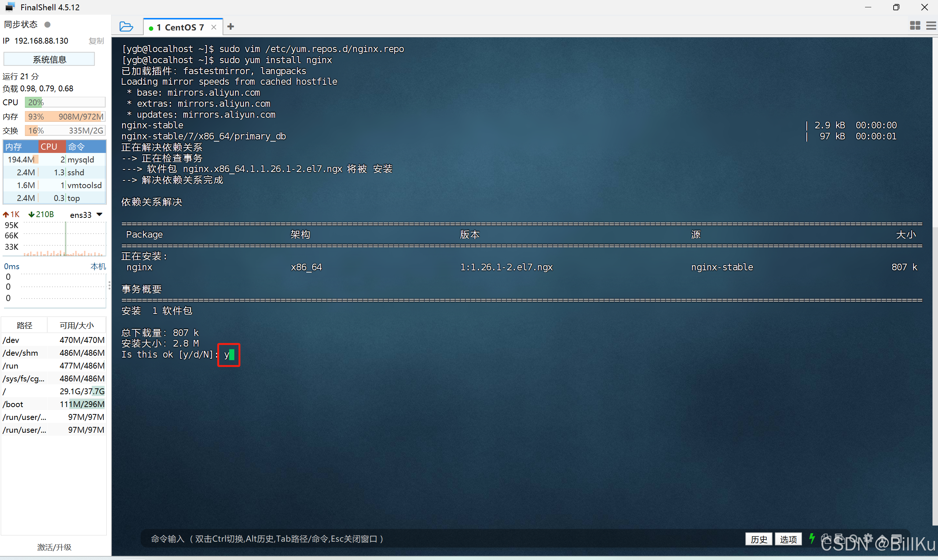938x560 pixels.
Task: Sort disks by 可用/大小 column header
Action: click(77, 325)
